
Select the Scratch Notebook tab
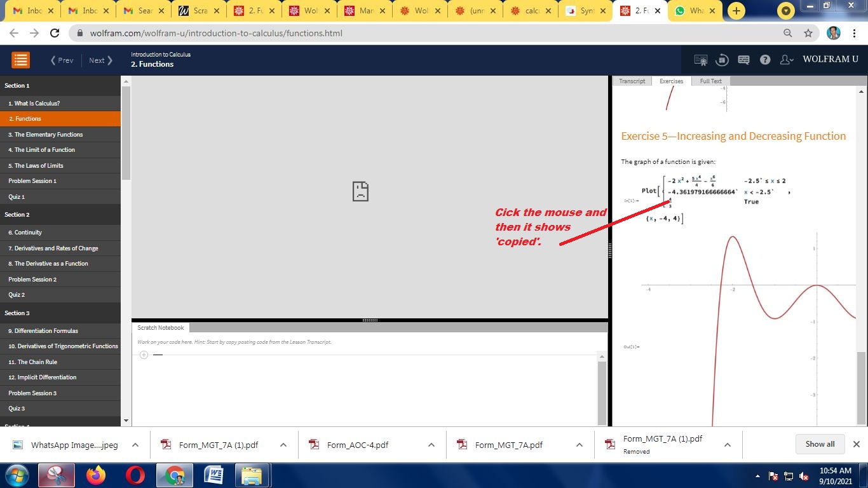pyautogui.click(x=161, y=328)
